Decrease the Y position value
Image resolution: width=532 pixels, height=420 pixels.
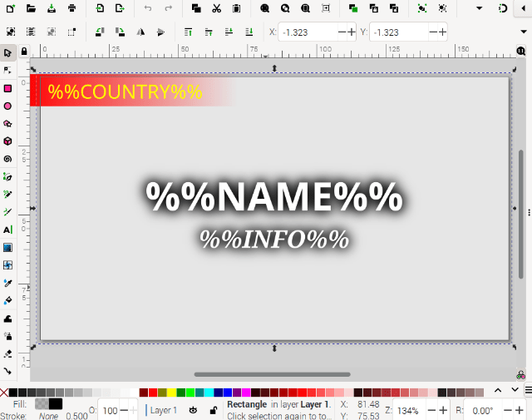(433, 32)
